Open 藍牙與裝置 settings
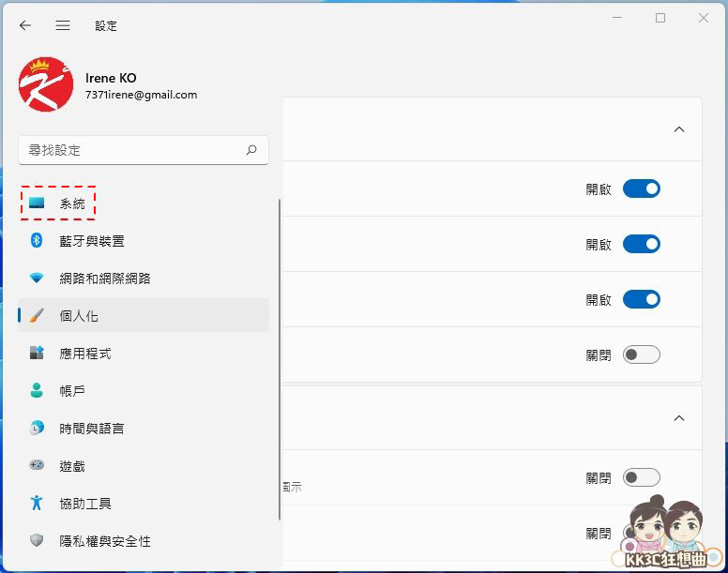728x573 pixels. coord(144,241)
